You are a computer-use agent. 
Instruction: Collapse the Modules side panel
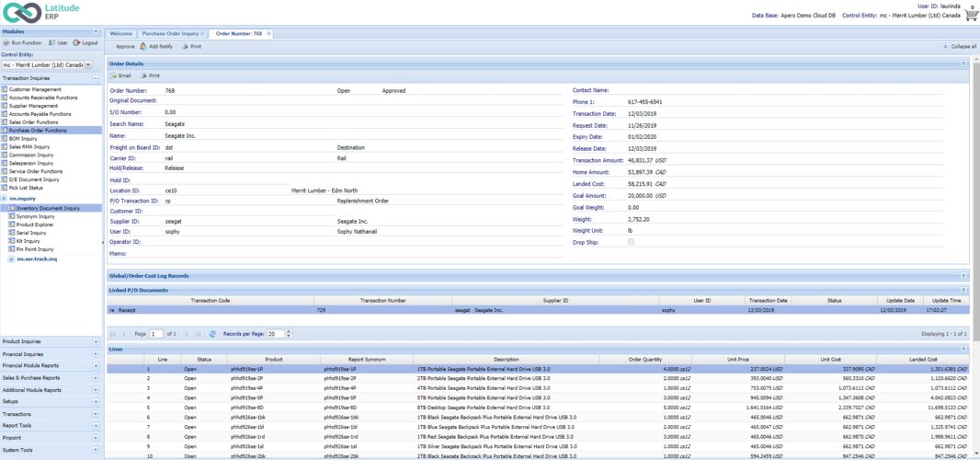pos(96,31)
